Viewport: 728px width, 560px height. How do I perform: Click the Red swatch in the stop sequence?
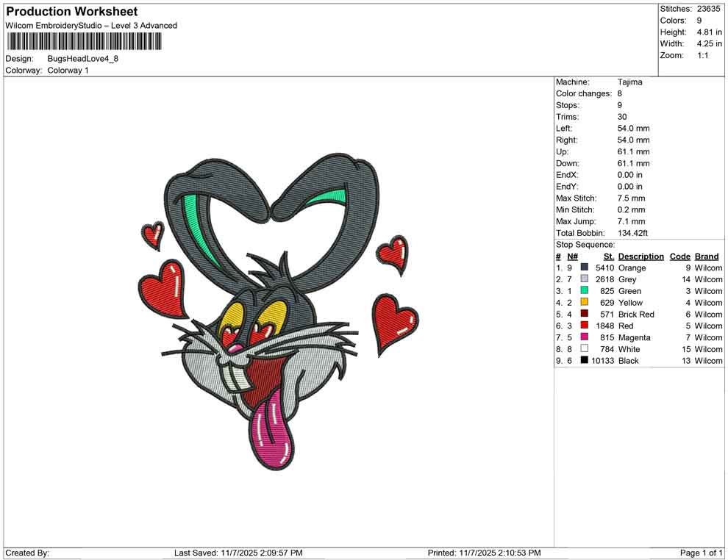pos(585,326)
